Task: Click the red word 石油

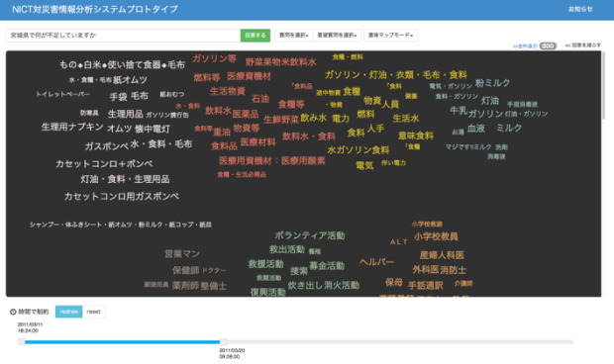Action: pyautogui.click(x=260, y=99)
